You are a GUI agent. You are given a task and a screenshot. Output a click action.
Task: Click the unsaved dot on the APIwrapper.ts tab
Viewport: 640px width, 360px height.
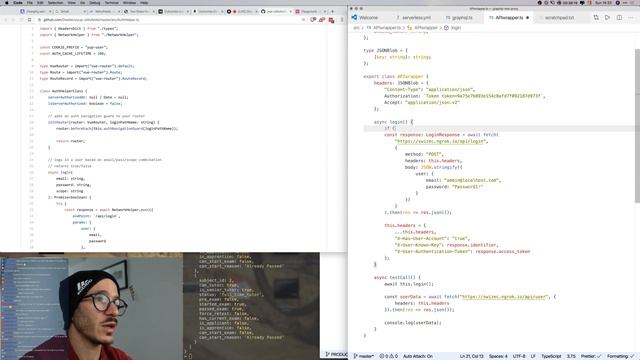pyautogui.click(x=528, y=18)
